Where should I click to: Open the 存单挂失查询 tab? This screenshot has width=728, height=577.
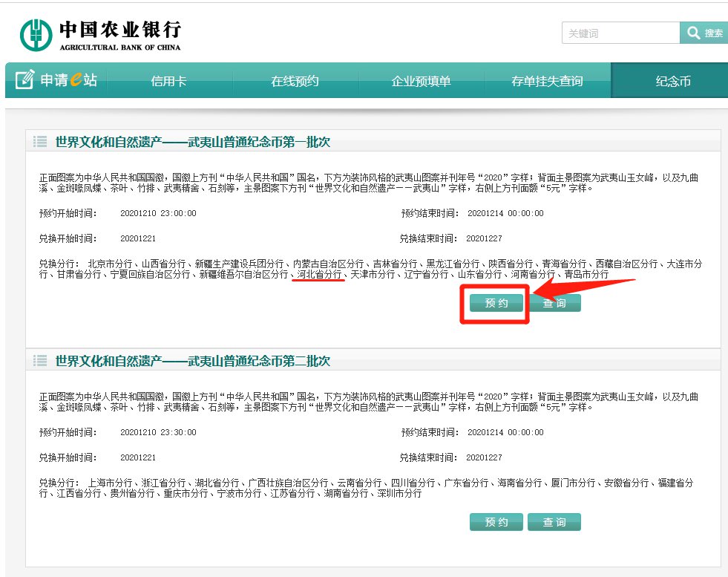point(547,81)
